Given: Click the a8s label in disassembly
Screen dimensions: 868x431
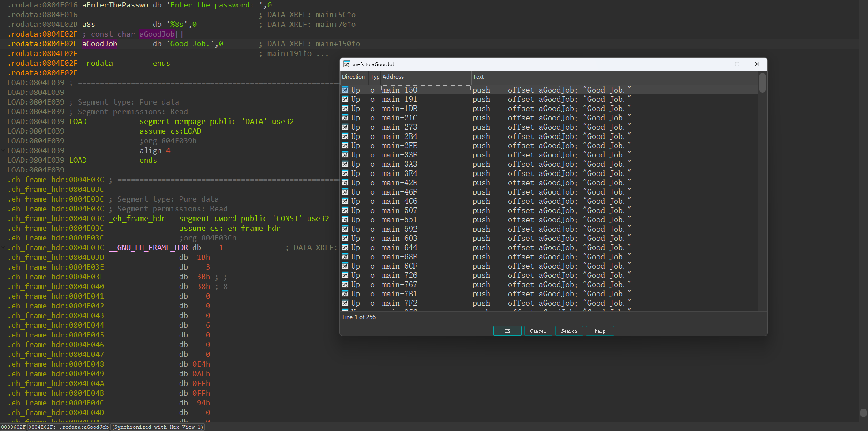Looking at the screenshot, I should pyautogui.click(x=89, y=25).
